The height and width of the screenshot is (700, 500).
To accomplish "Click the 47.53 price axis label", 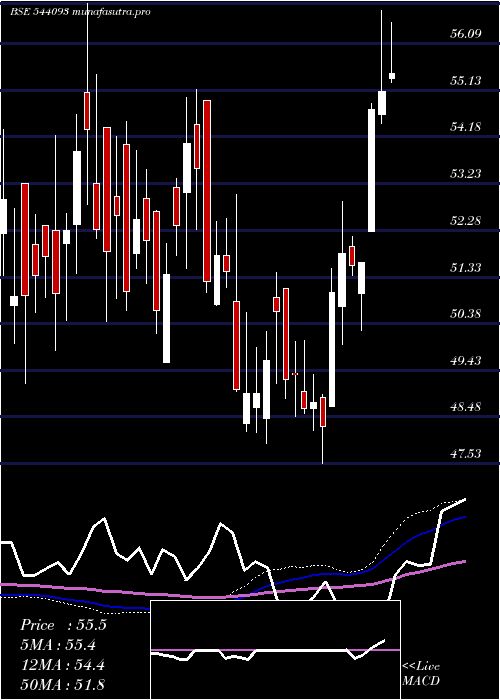I will [466, 454].
